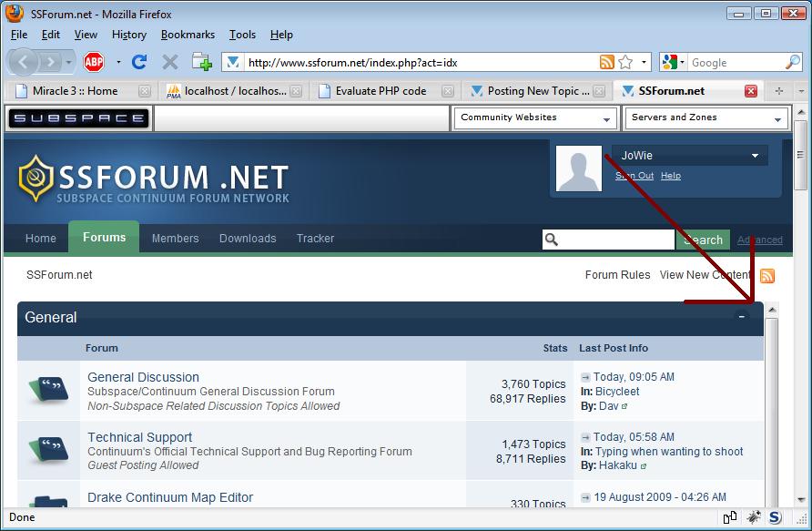The height and width of the screenshot is (531, 812).
Task: Click the RSS feed icon in address bar
Action: (607, 62)
